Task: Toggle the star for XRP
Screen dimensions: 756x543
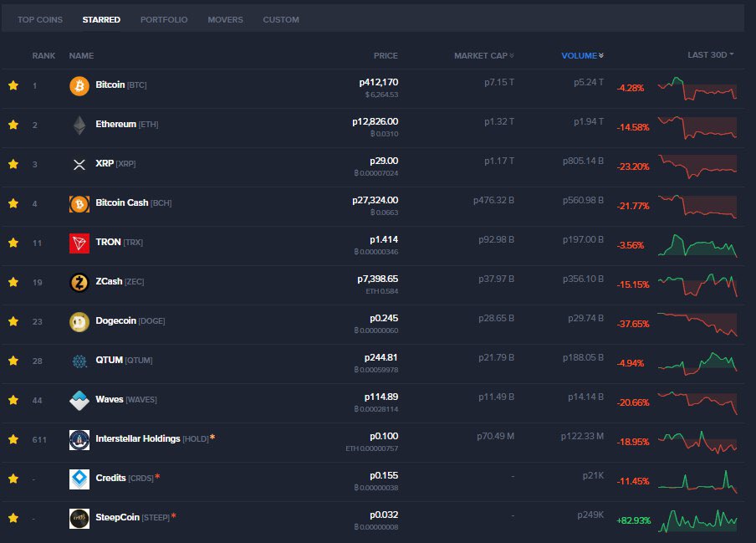Action: coord(13,164)
